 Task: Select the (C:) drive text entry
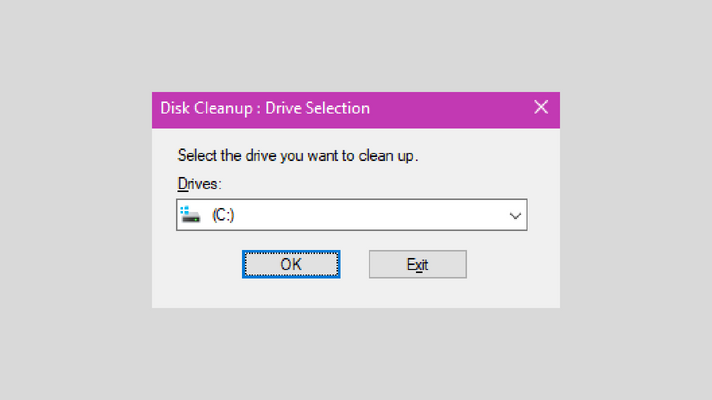point(223,215)
